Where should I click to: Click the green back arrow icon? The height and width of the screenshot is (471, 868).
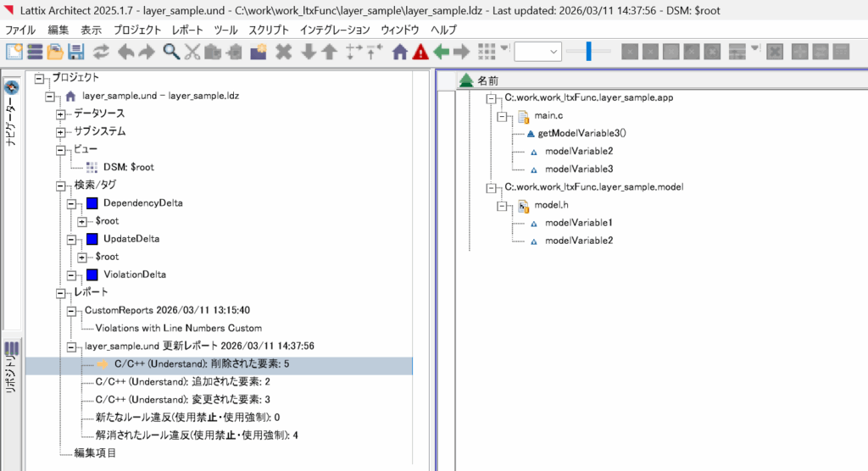pyautogui.click(x=441, y=52)
